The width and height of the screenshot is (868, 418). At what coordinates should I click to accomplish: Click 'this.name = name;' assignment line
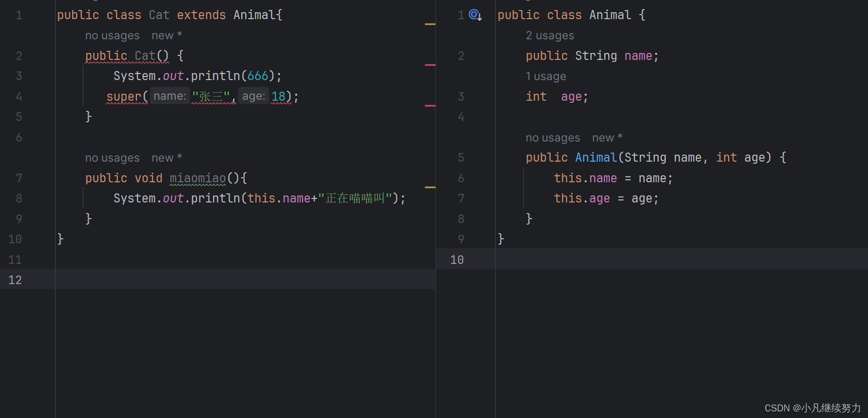coord(613,178)
